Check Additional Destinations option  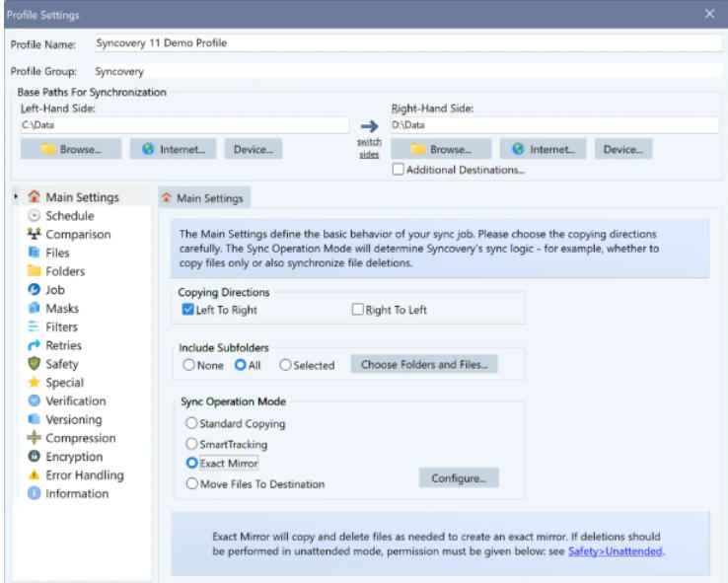pyautogui.click(x=398, y=169)
